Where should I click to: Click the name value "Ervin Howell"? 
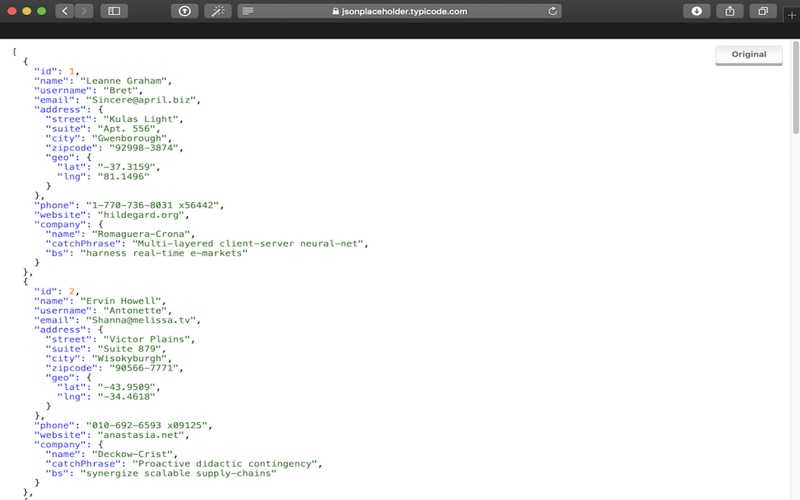120,301
